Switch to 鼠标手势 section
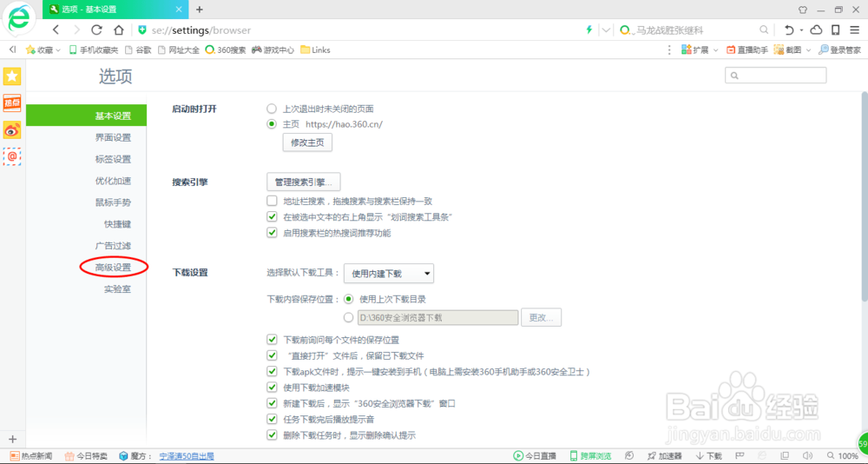Viewport: 868px width, 464px height. (113, 202)
